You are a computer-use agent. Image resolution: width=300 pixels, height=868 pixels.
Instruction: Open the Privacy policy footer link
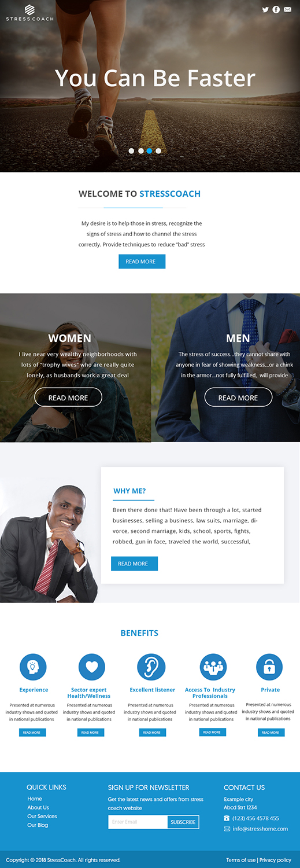[276, 860]
